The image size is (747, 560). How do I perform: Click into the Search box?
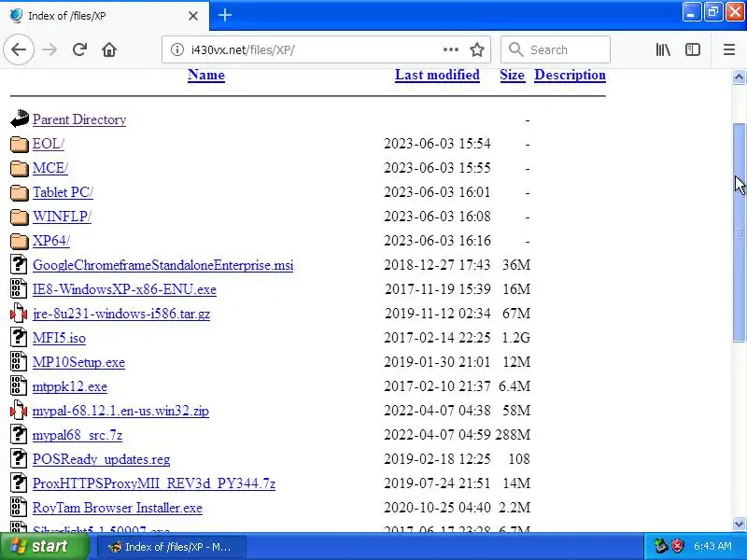[x=556, y=49]
